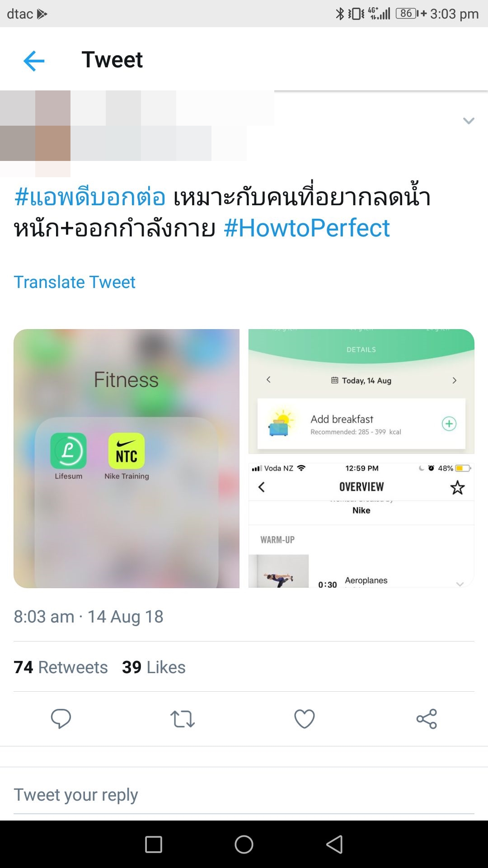Tap the battery status icon
Viewport: 488px width, 868px height.
[x=406, y=14]
